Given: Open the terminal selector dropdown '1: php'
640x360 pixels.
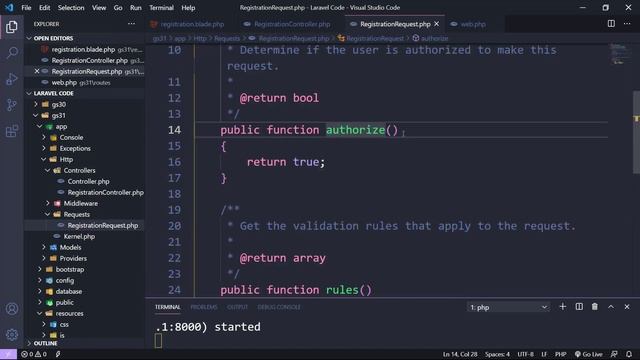Looking at the screenshot, I should (508, 307).
